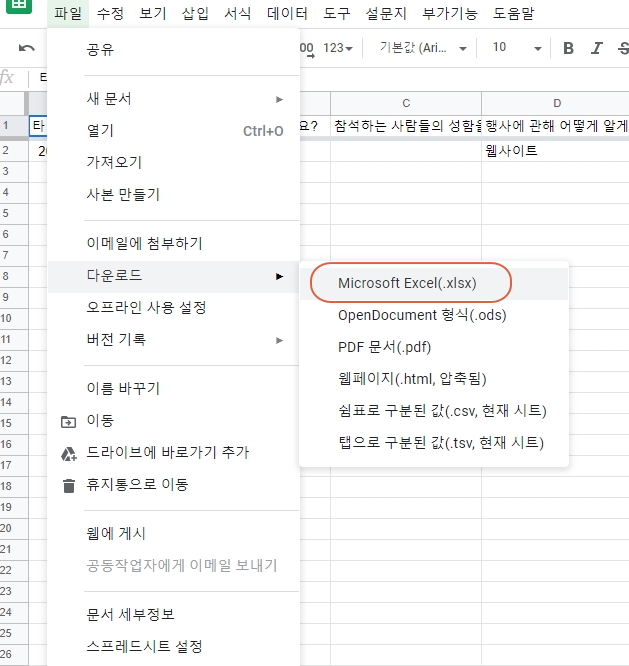Open 문서 세부정보

(x=174, y=614)
